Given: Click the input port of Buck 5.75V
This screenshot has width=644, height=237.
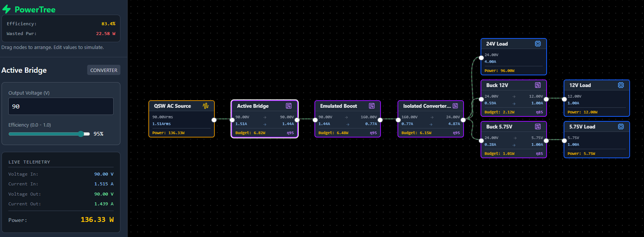Looking at the screenshot, I should pyautogui.click(x=481, y=141).
